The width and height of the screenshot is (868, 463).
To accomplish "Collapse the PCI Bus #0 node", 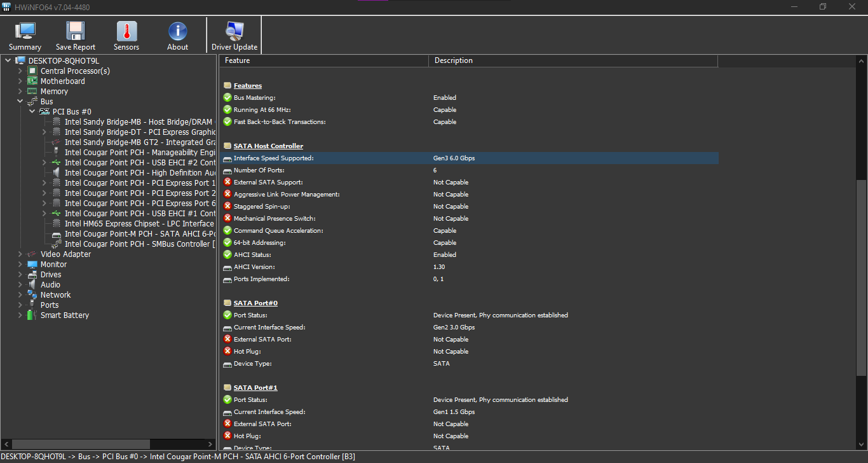I will tap(32, 111).
